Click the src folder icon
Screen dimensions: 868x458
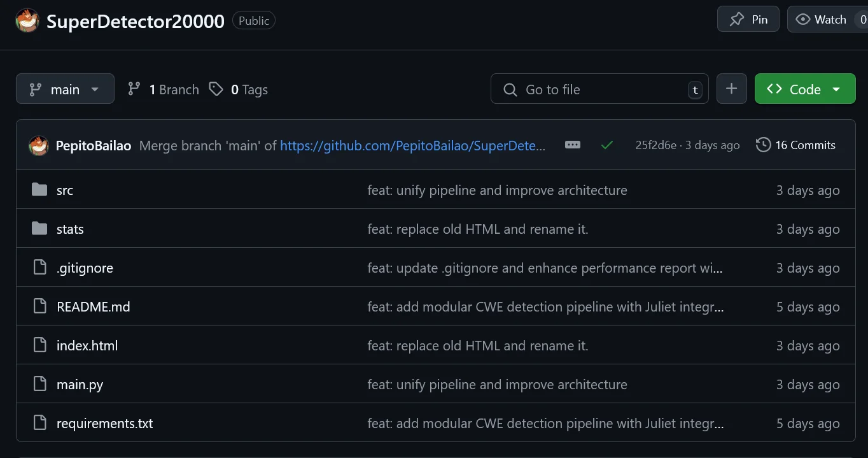[x=39, y=190]
